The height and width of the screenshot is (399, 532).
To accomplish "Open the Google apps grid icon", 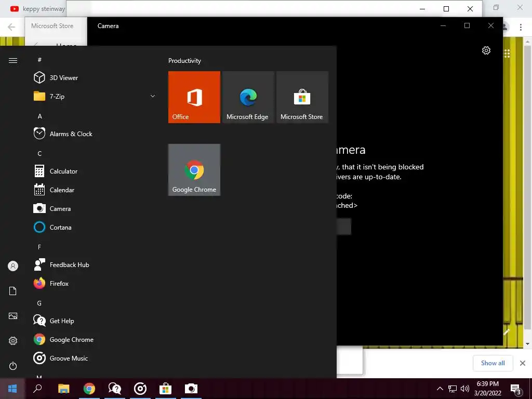I will tap(507, 54).
